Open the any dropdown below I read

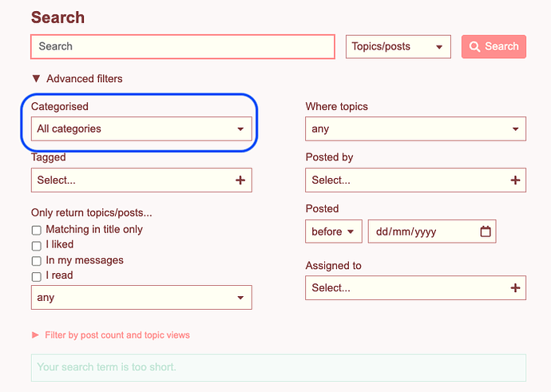pyautogui.click(x=141, y=298)
